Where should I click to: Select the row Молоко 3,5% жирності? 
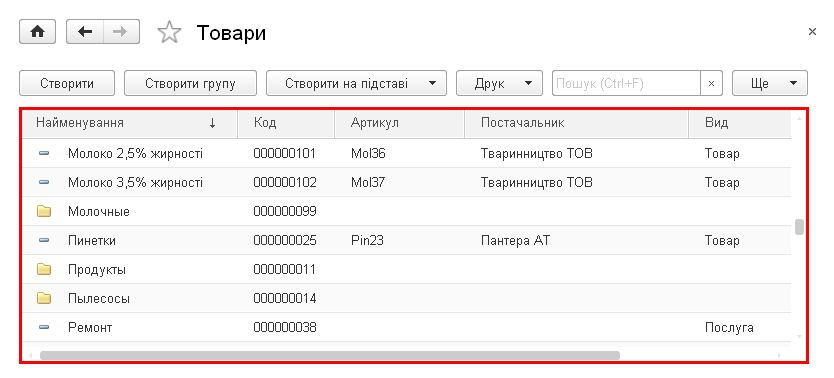pos(406,182)
